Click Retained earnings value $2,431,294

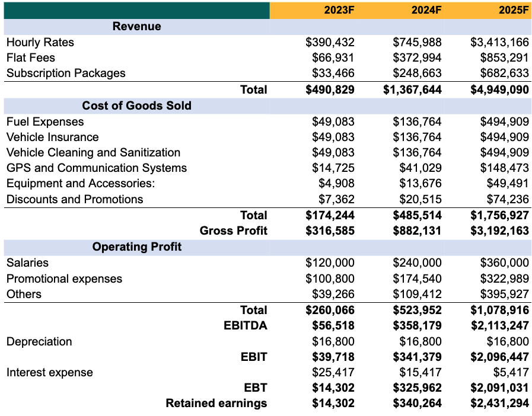499,404
